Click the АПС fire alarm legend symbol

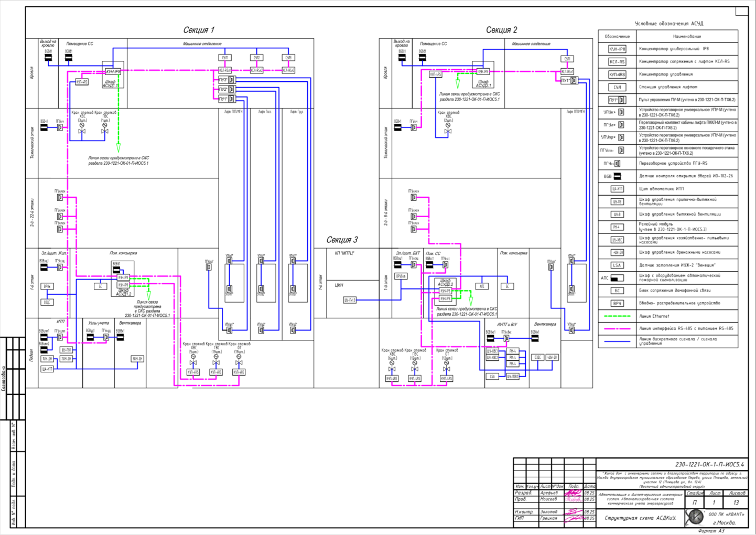pos(617,278)
